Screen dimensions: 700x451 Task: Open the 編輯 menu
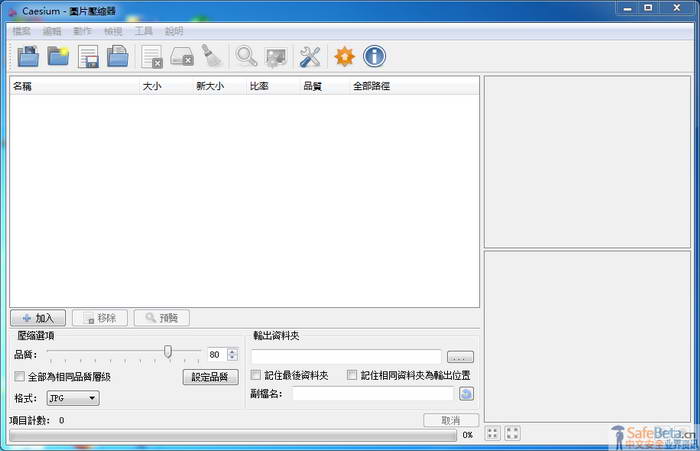pyautogui.click(x=52, y=31)
